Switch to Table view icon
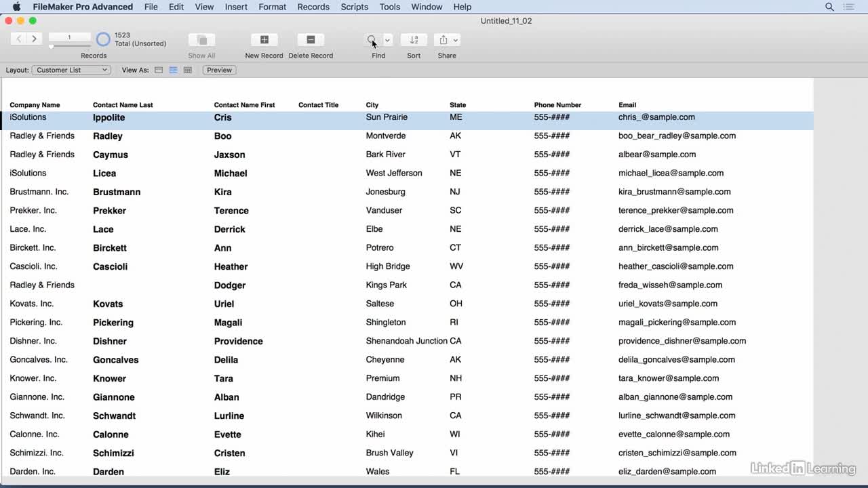The image size is (868, 488). coord(188,70)
